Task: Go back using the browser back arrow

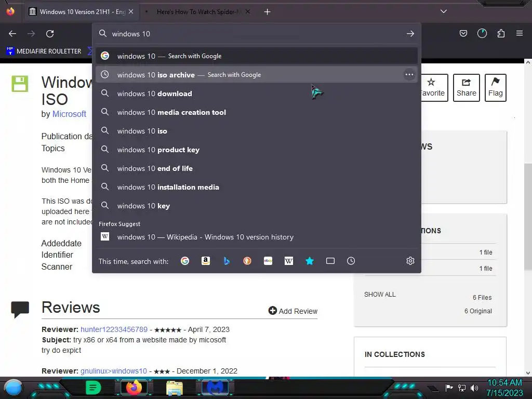Action: point(12,34)
